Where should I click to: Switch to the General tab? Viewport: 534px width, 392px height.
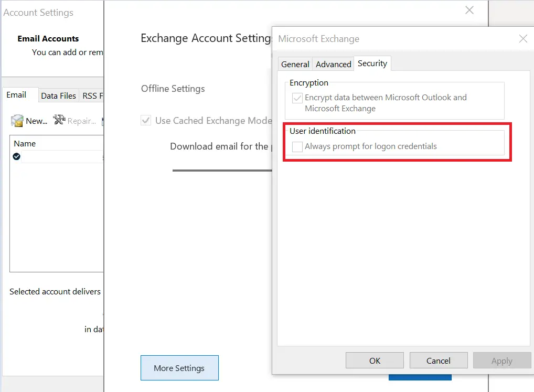295,64
